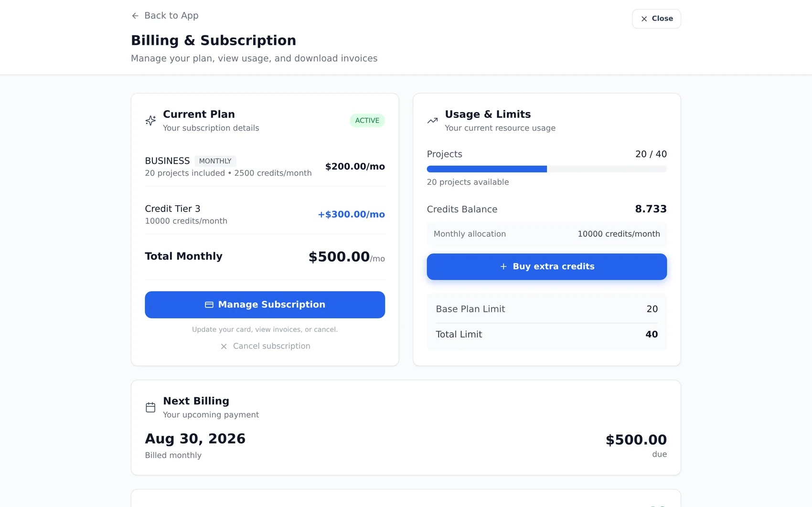
Task: Select the Monthly allocation row
Action: click(x=547, y=234)
